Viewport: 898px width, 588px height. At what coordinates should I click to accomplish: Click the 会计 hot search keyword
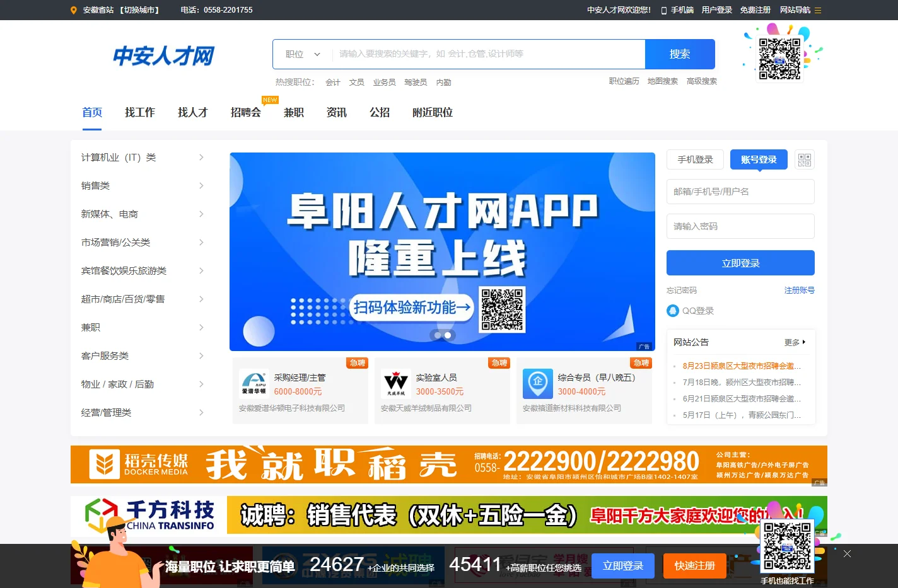pyautogui.click(x=333, y=83)
